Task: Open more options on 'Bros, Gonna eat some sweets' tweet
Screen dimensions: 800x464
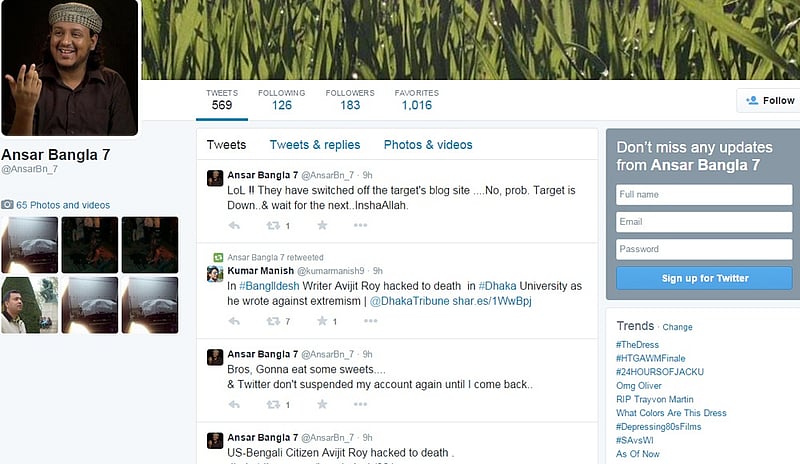Action: click(360, 404)
